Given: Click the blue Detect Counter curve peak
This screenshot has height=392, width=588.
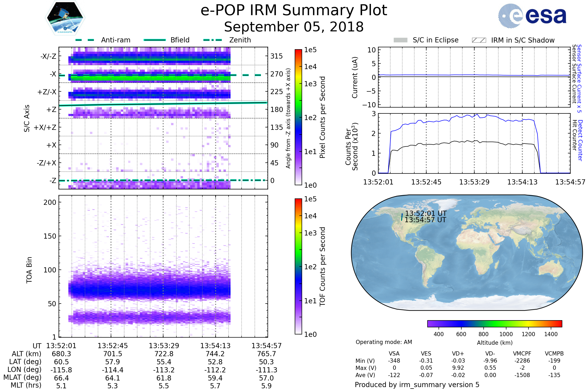Looking at the screenshot, I should [x=478, y=115].
